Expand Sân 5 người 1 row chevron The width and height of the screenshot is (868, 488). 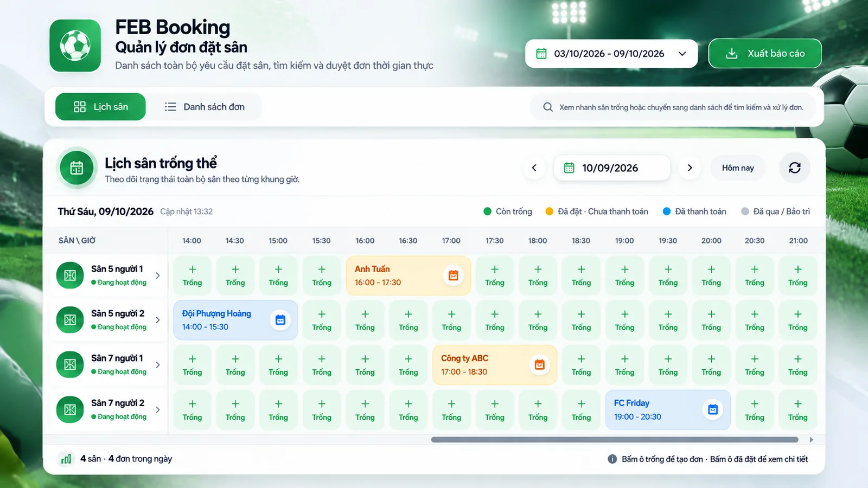pos(158,275)
